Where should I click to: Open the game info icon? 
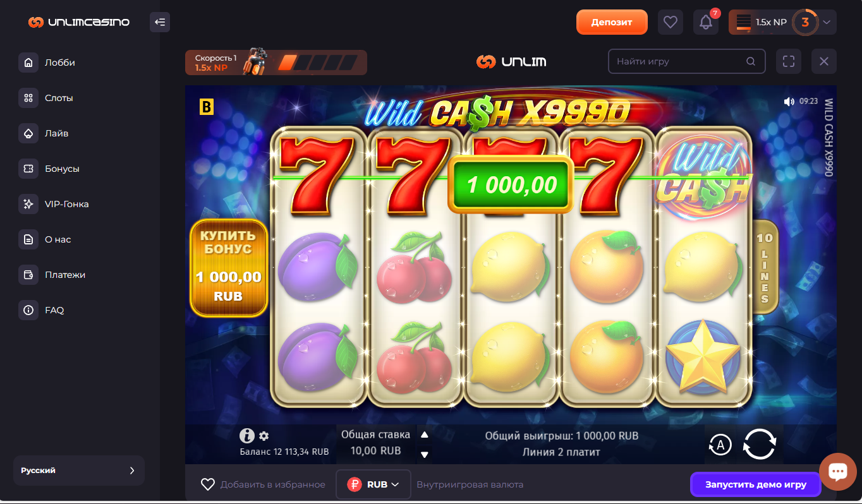click(x=246, y=436)
